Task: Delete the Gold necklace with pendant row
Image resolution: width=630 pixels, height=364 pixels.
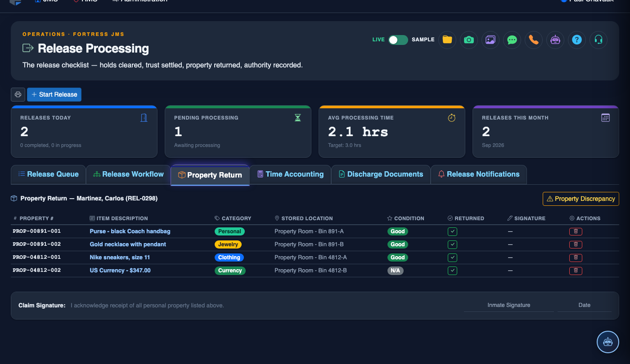Action: [576, 244]
